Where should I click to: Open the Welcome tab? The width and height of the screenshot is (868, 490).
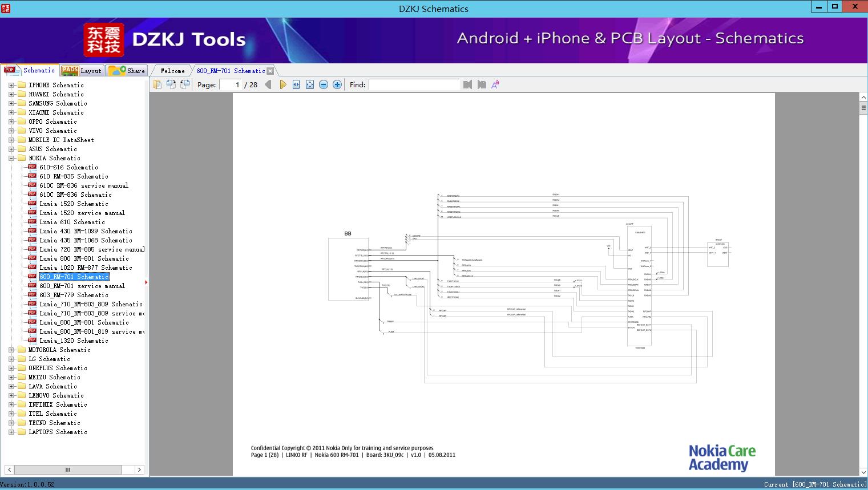pyautogui.click(x=172, y=71)
